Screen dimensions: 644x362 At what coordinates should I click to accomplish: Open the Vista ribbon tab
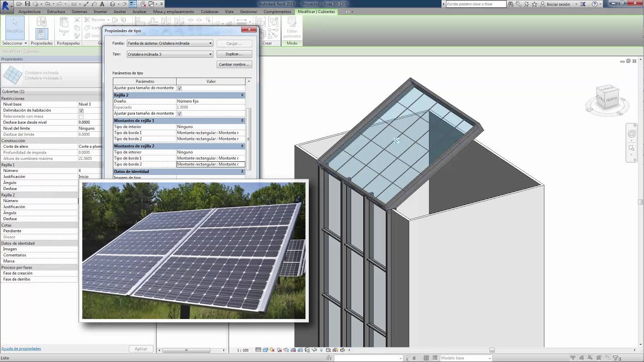(x=229, y=12)
